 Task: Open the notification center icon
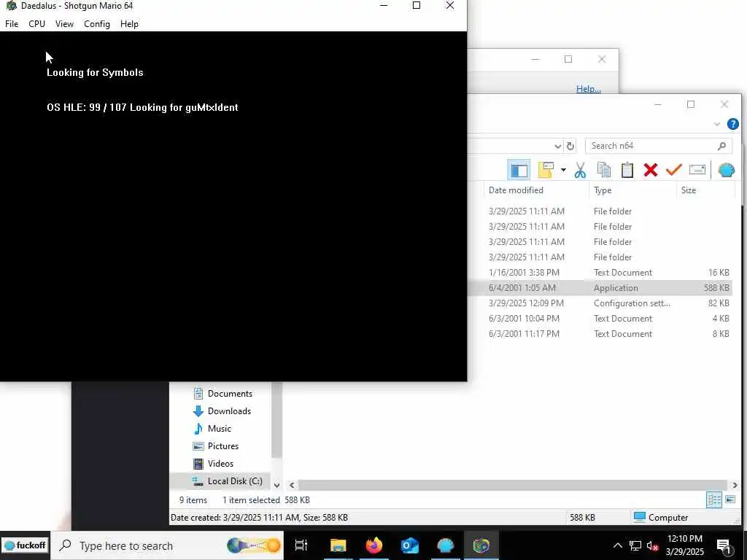pyautogui.click(x=723, y=545)
